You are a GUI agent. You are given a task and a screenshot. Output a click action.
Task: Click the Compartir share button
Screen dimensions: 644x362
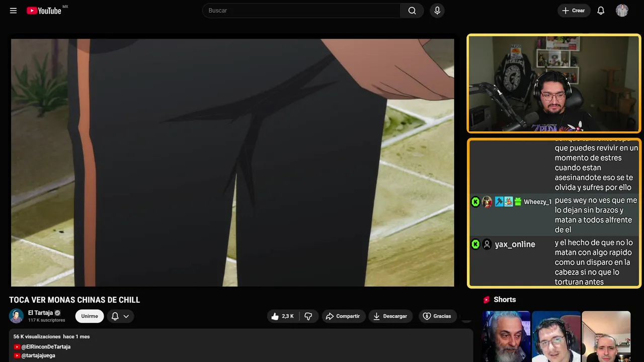pyautogui.click(x=344, y=316)
